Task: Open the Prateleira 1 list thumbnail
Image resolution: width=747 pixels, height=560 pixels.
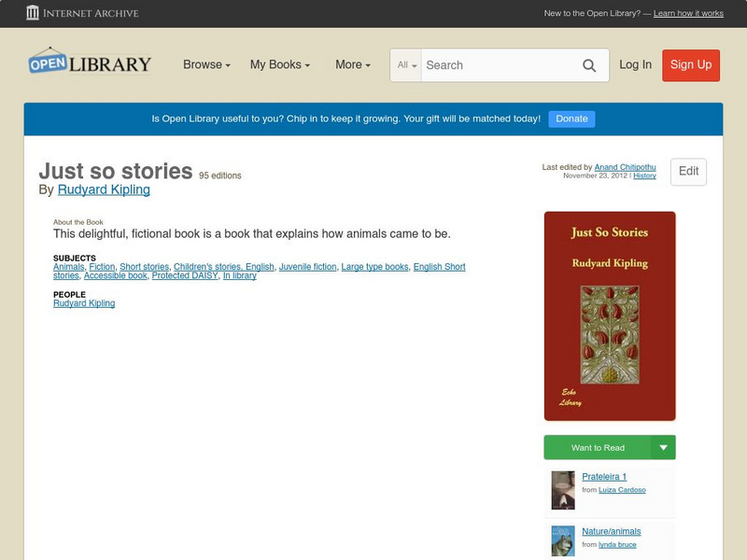Action: (563, 490)
